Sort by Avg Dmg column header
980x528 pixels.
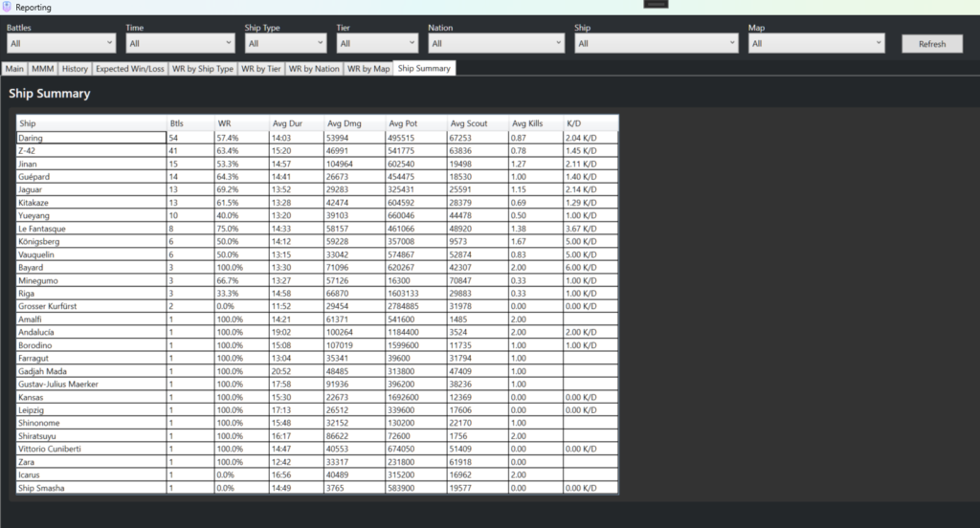(341, 123)
